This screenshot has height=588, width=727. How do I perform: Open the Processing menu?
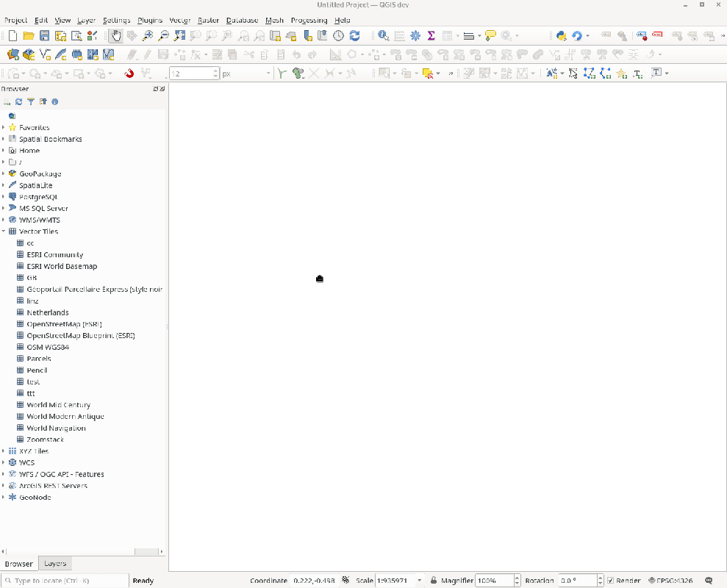(x=309, y=20)
